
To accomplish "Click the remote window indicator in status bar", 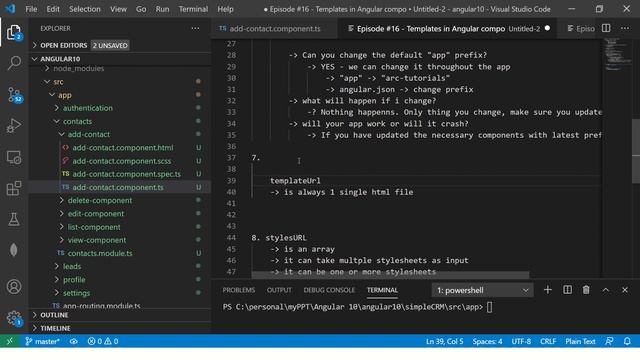I will click(9, 341).
